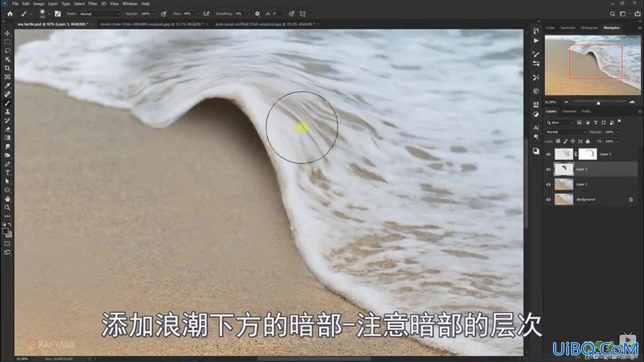The width and height of the screenshot is (644, 362).
Task: Toggle lock image pixels brush icon
Action: tap(566, 141)
